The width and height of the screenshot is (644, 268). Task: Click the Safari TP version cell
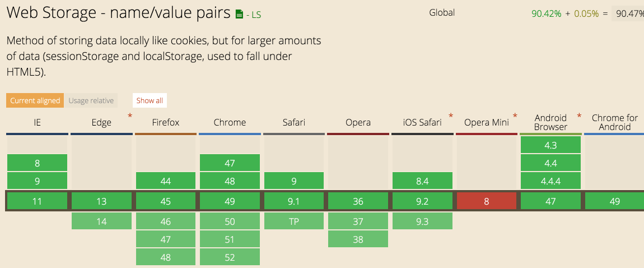click(294, 221)
